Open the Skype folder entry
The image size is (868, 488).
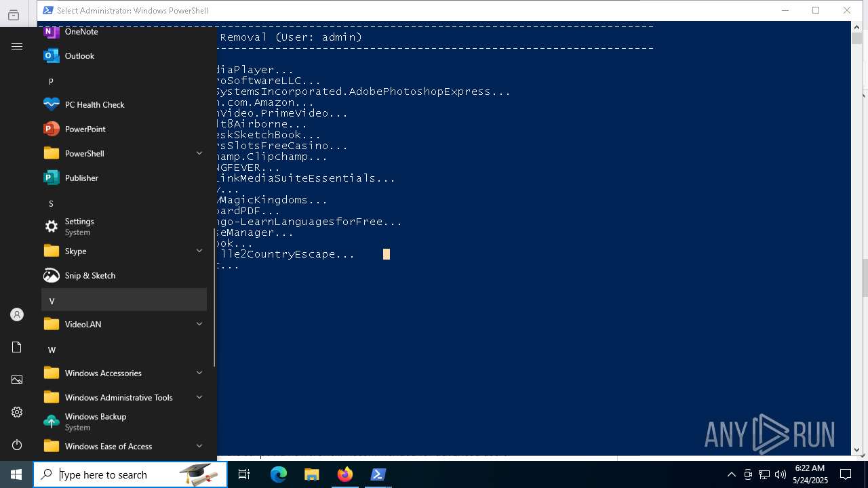[x=124, y=251]
